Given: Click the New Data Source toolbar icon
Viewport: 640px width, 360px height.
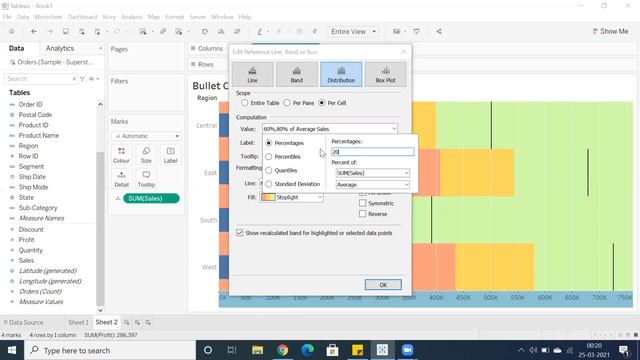Looking at the screenshot, I should [82, 31].
